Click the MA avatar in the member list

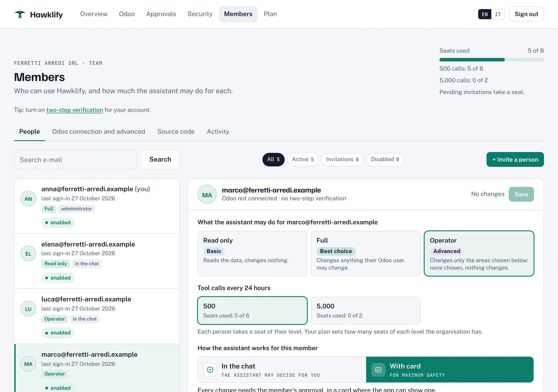tap(28, 364)
